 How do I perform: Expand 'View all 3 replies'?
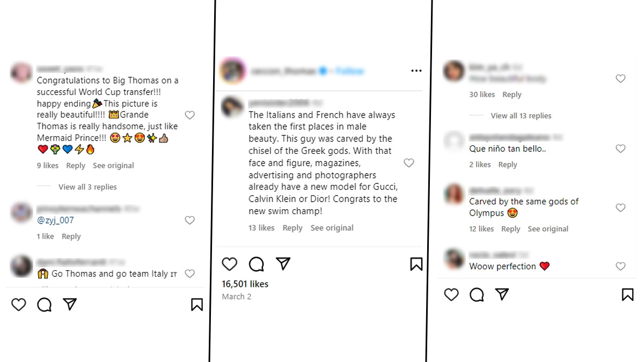click(87, 187)
